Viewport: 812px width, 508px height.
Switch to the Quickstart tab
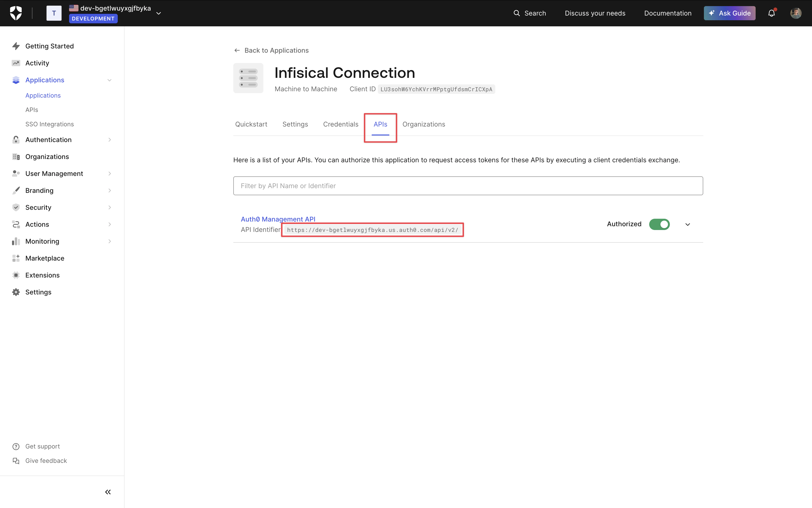tap(251, 124)
